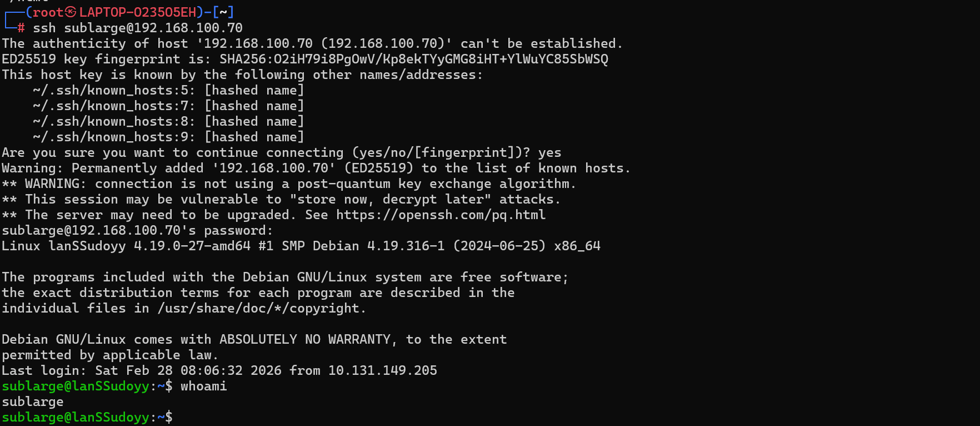Click the typed "yes" answer after fingerprint prompt
980x426 pixels.
coord(549,152)
